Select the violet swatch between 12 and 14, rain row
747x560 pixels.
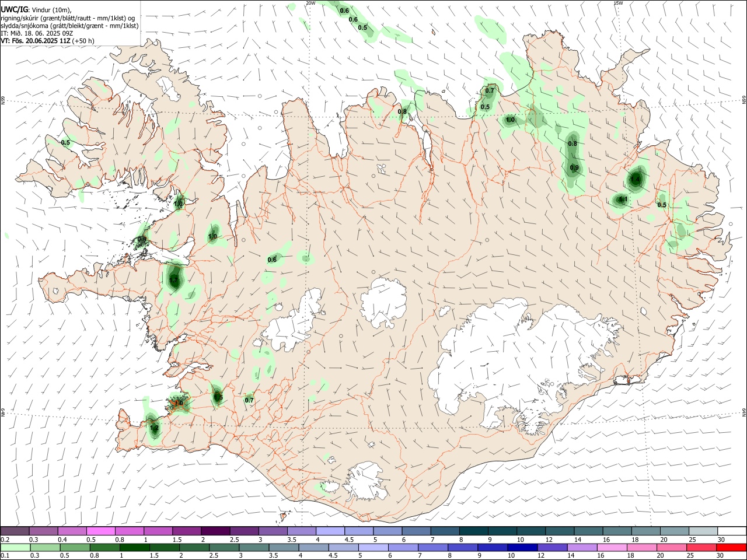tap(551, 547)
